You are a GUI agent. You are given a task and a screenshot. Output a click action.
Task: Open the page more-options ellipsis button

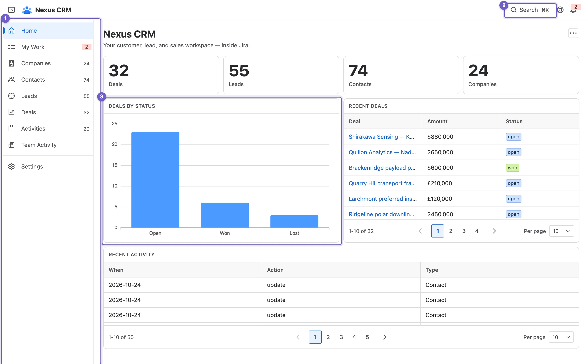(x=573, y=33)
